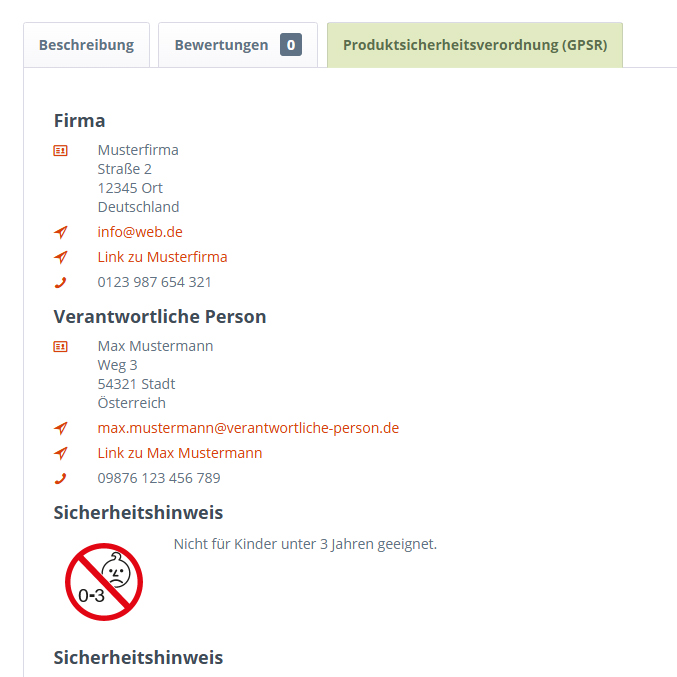Click the arrow icon beside Link zu Musterfirma
Image resolution: width=677 pixels, height=677 pixels.
(x=61, y=257)
